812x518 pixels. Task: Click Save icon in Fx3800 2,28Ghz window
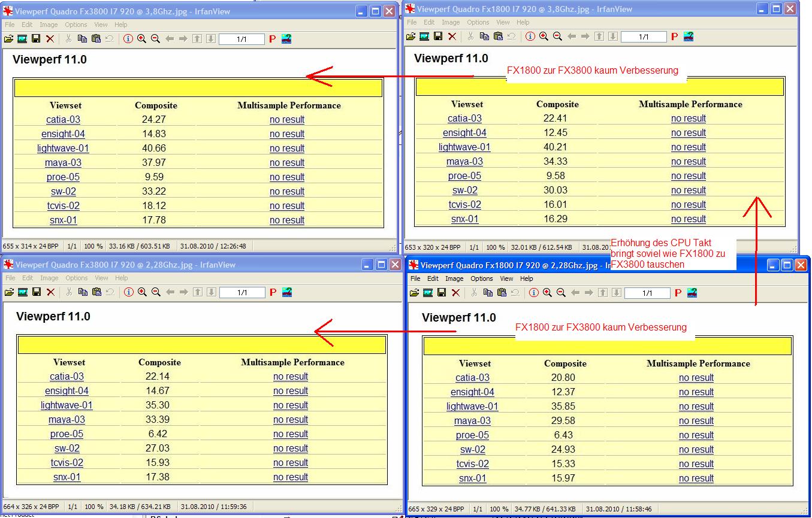pos(37,292)
